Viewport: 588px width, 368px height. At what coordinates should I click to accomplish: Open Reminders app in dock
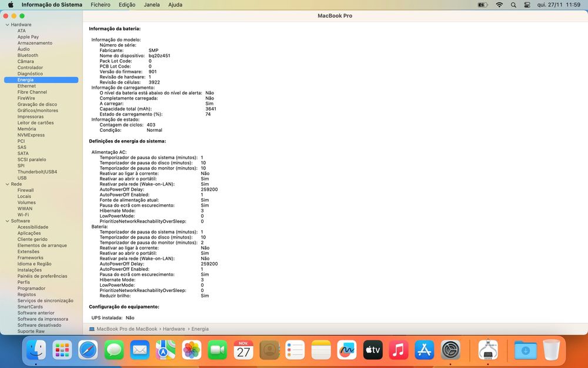click(295, 350)
